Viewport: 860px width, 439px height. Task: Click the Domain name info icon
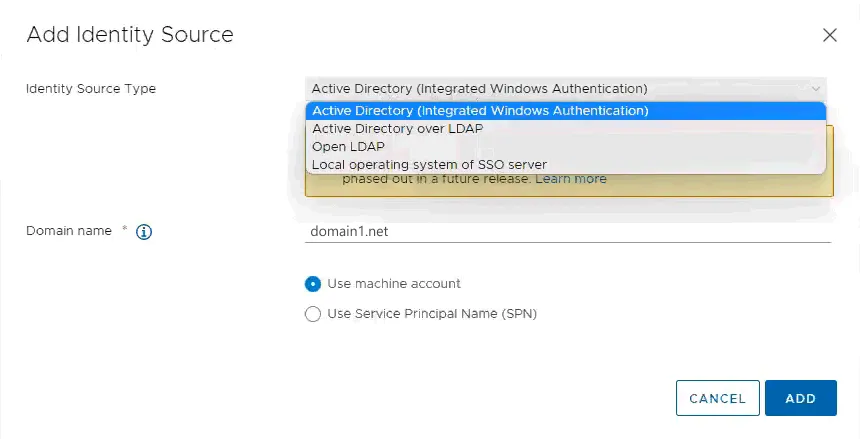click(143, 232)
